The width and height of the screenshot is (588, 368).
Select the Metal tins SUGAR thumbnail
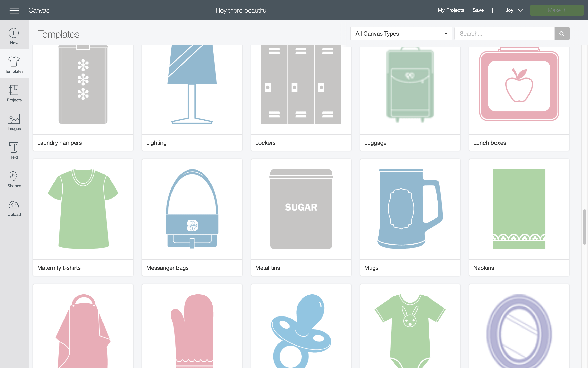click(301, 209)
